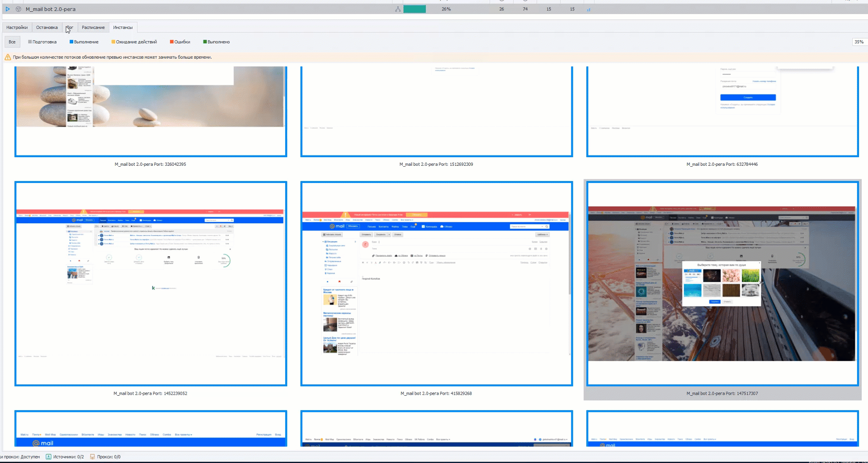868x463 pixels.
Task: Filter instances by Выполнено status
Action: coord(217,42)
